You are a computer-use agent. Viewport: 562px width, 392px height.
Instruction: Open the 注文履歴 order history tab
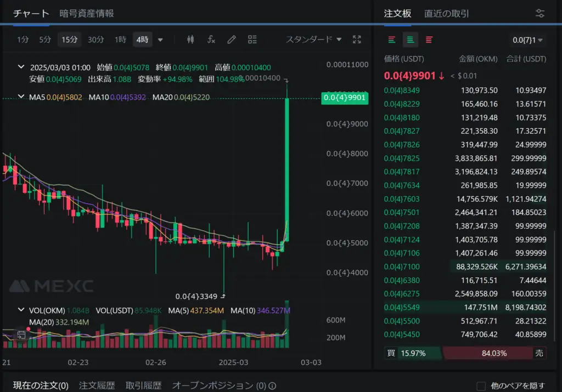[x=97, y=385]
